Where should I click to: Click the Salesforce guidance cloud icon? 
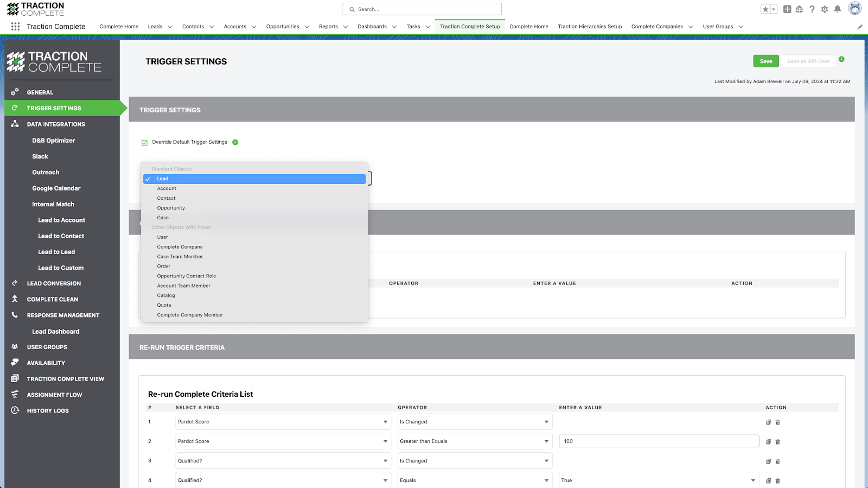pyautogui.click(x=799, y=9)
